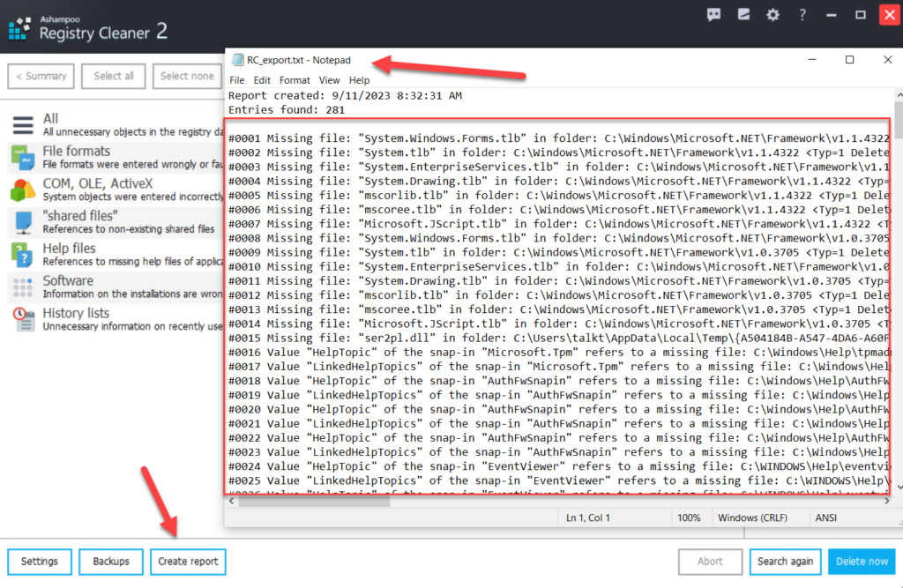Click report line #0025 LinkedHelpTopics EventViewer

[x=558, y=480]
